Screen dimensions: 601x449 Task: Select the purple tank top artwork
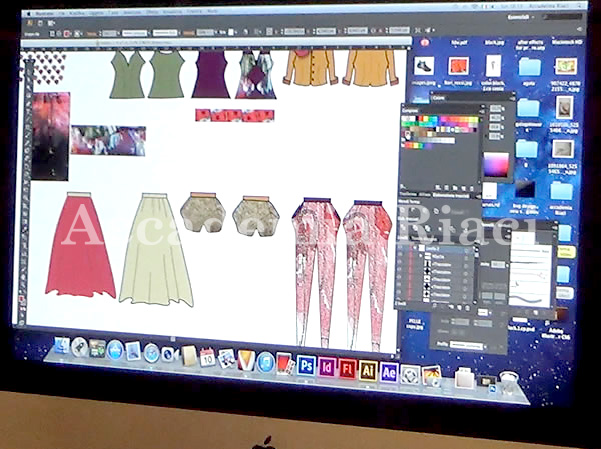click(x=211, y=74)
